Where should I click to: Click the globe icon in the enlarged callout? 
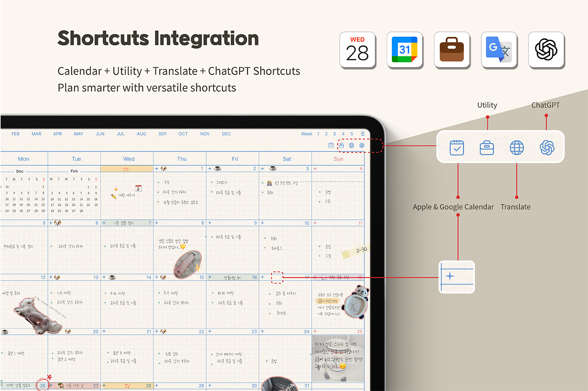pyautogui.click(x=517, y=148)
